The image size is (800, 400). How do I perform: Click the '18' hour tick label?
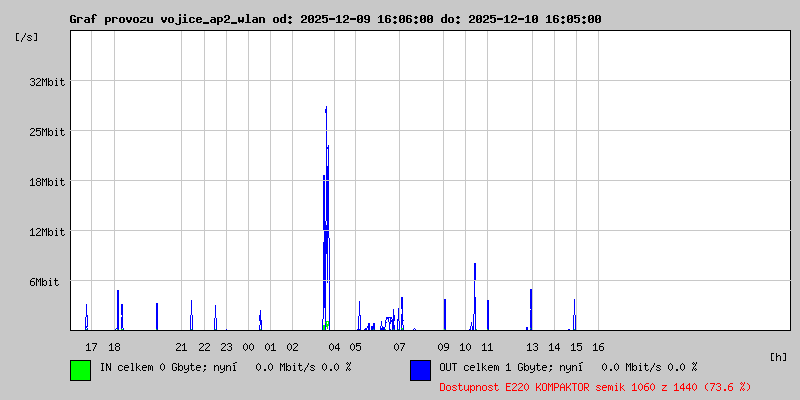click(x=114, y=347)
